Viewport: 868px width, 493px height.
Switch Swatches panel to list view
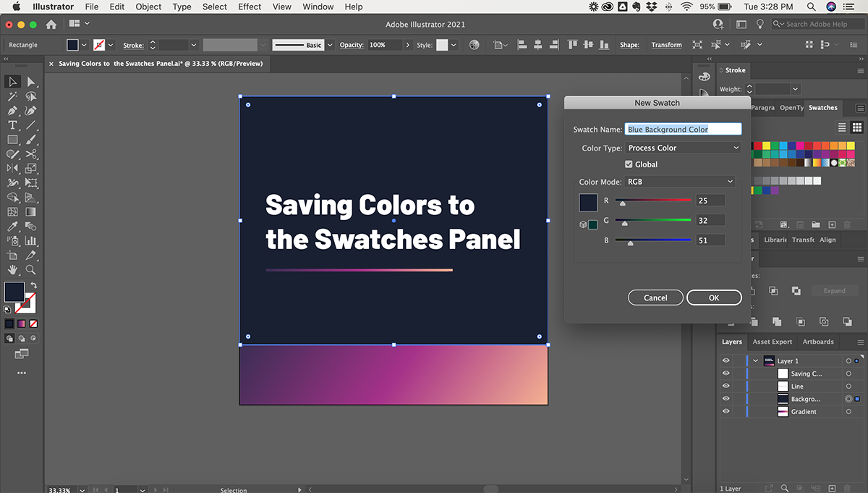(842, 127)
